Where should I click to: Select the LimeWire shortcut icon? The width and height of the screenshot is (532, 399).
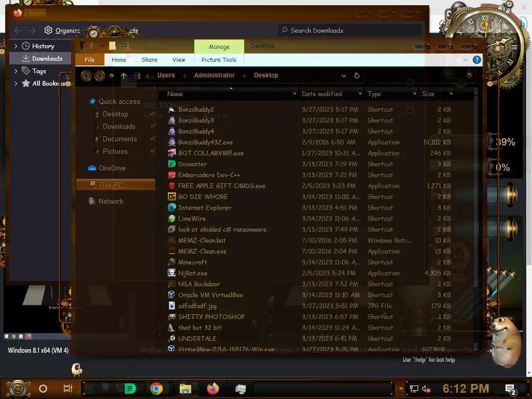171,219
